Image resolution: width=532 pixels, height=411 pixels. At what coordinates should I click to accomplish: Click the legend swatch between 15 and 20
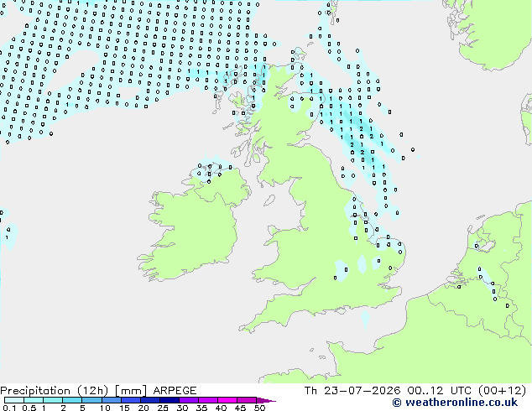[130, 400]
